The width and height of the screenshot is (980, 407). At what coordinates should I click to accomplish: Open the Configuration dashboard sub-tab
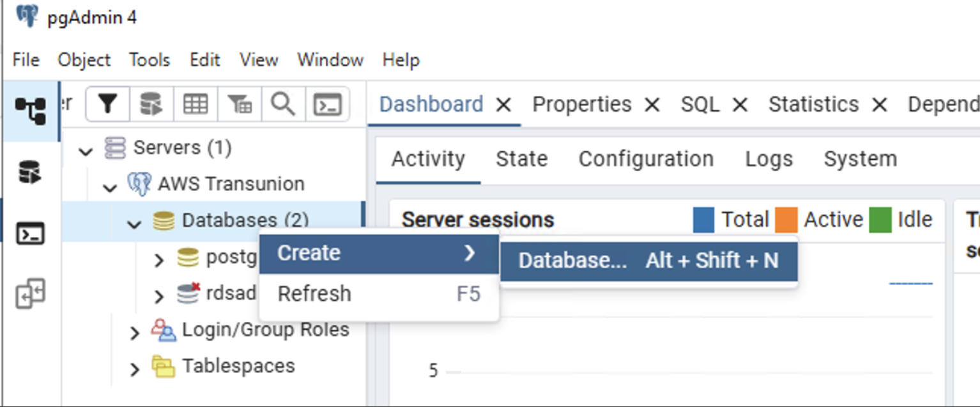[646, 158]
